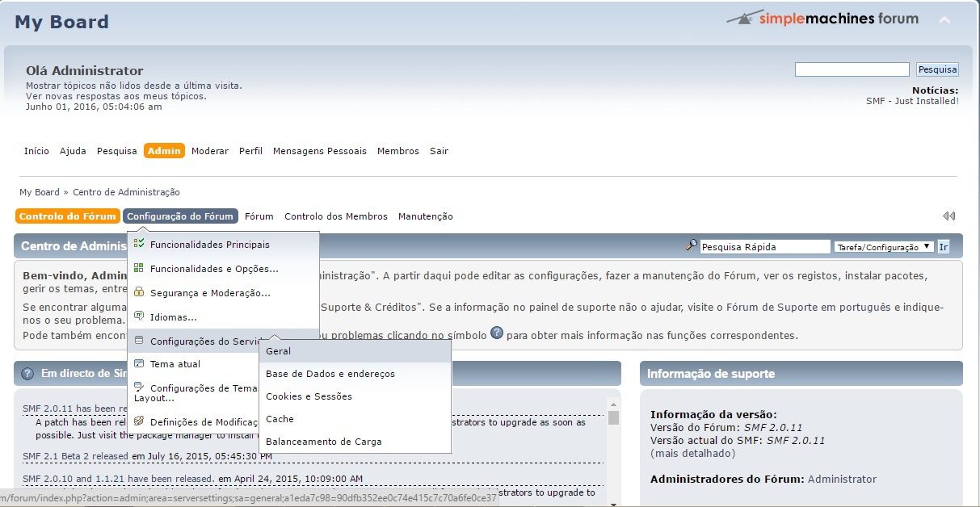Click the My Board forum title
Image resolution: width=980 pixels, height=507 pixels.
(61, 22)
